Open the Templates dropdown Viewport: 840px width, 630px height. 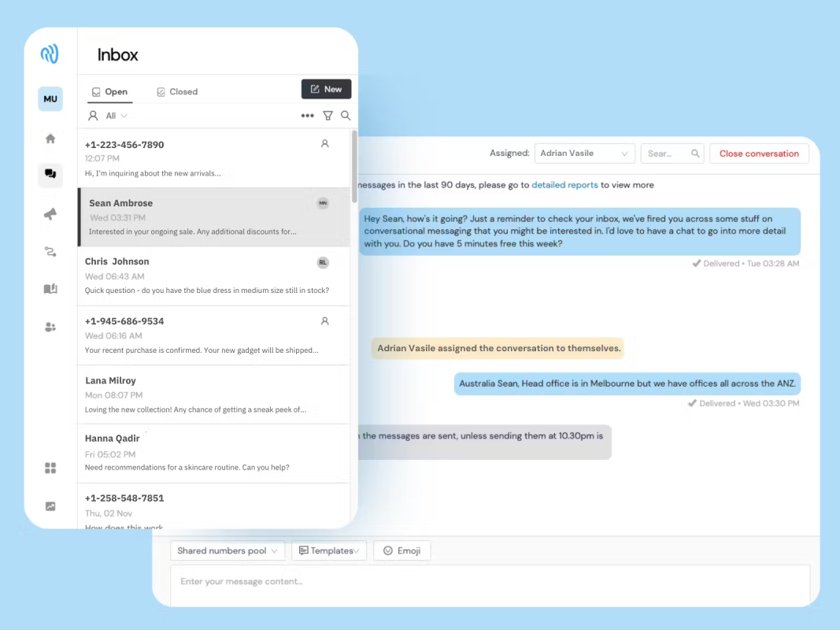(x=329, y=550)
